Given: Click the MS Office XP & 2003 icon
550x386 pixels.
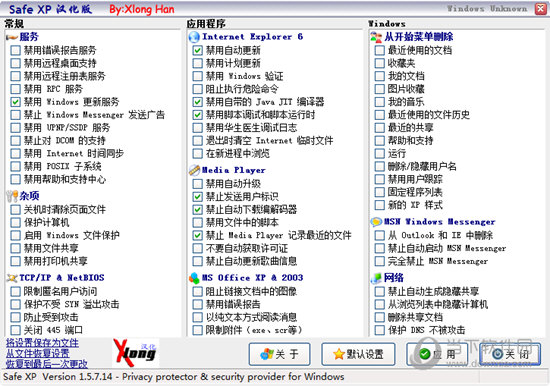Looking at the screenshot, I should (194, 278).
